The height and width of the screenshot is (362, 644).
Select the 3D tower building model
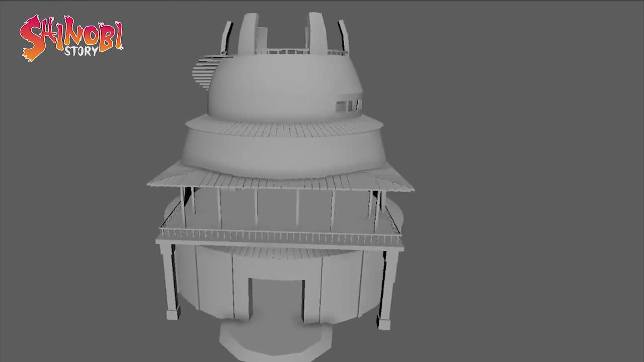coord(281,186)
